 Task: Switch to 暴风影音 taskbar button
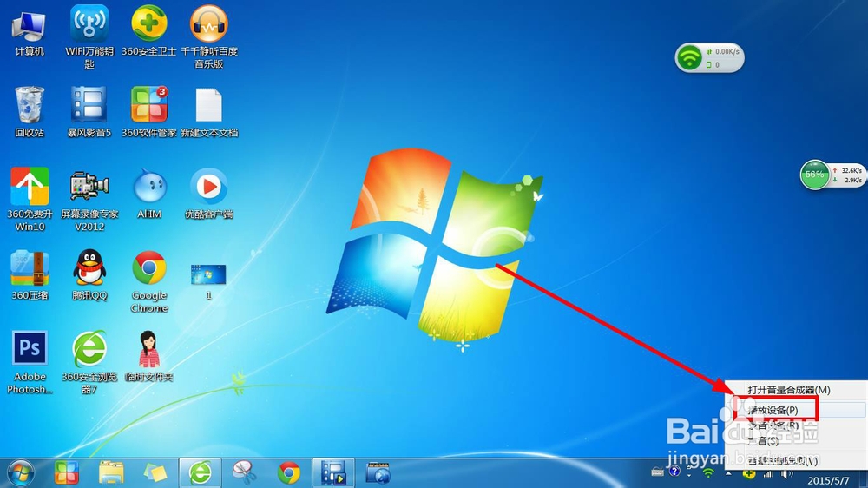[333, 473]
